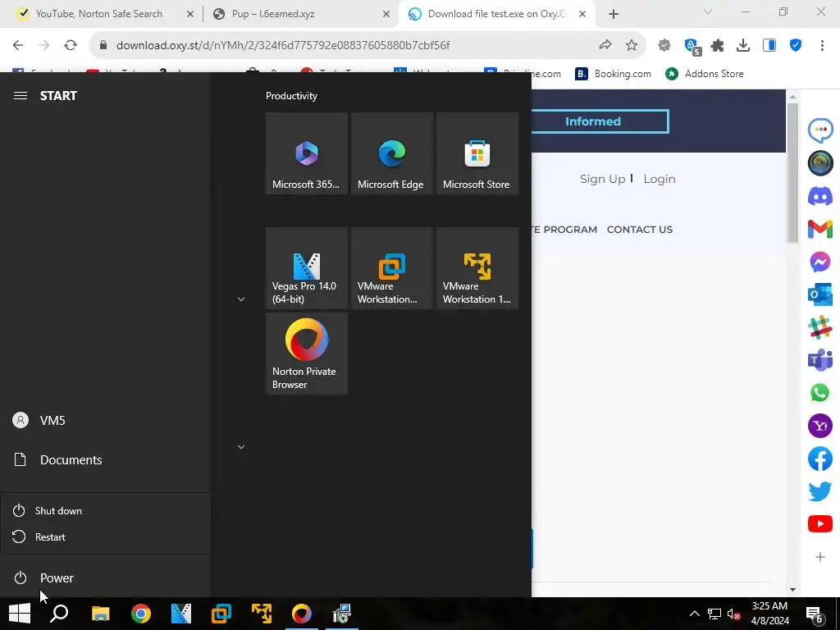Click the Windows Start button
The height and width of the screenshot is (630, 840).
tap(20, 614)
